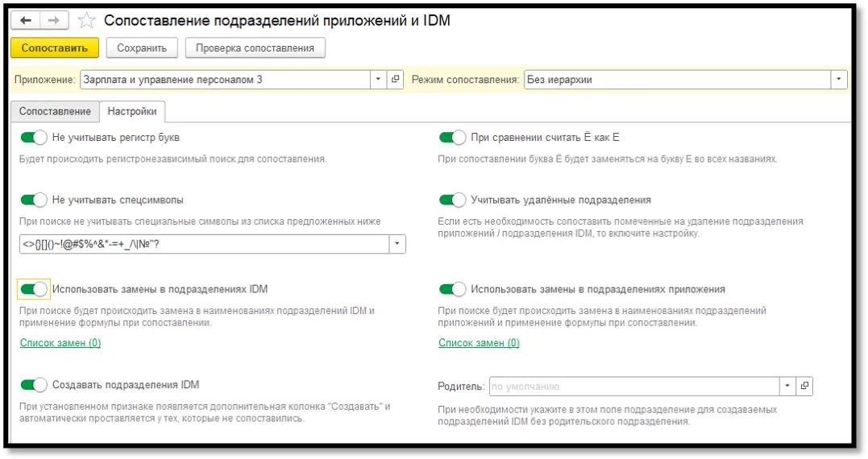Add page to favorites with the star icon
This screenshot has width=868, height=459.
86,21
